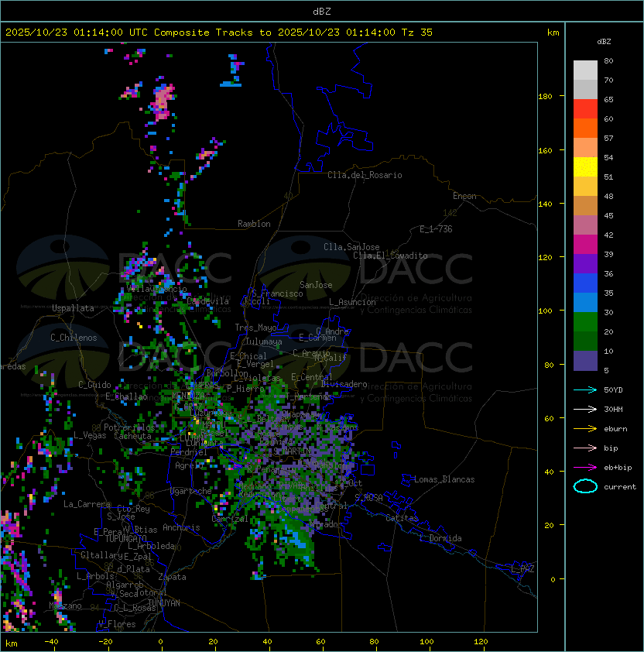644x652 pixels.
Task: Click the Encon map label
Action: pyautogui.click(x=464, y=196)
